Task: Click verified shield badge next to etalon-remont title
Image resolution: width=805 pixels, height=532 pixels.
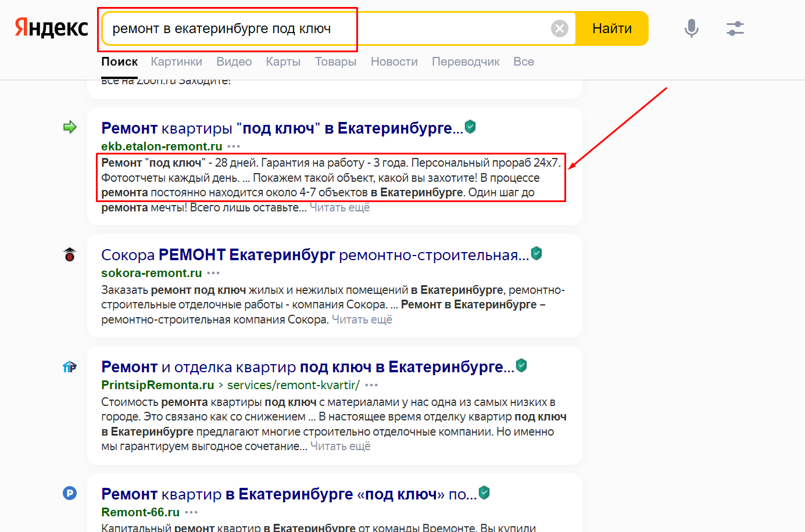Action: coord(471,127)
